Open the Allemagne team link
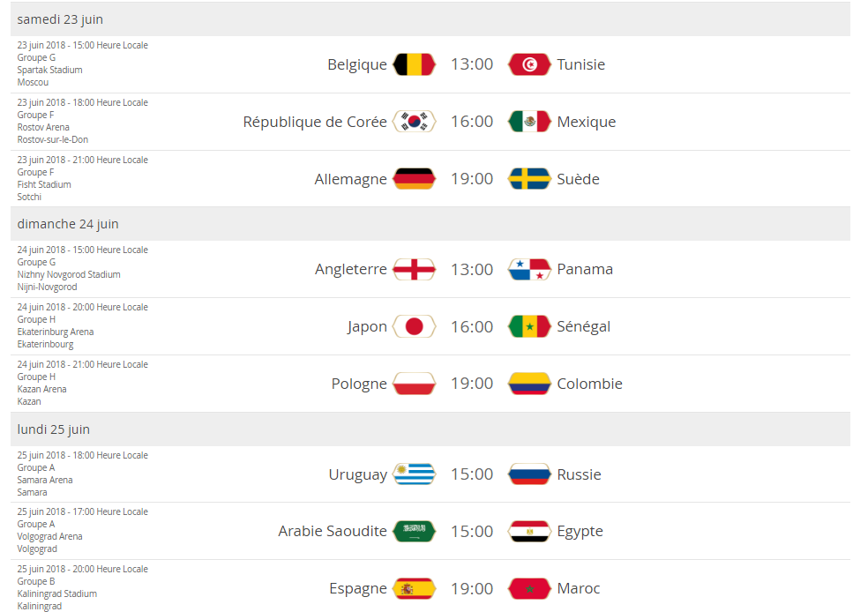The height and width of the screenshot is (612, 868). (x=350, y=179)
